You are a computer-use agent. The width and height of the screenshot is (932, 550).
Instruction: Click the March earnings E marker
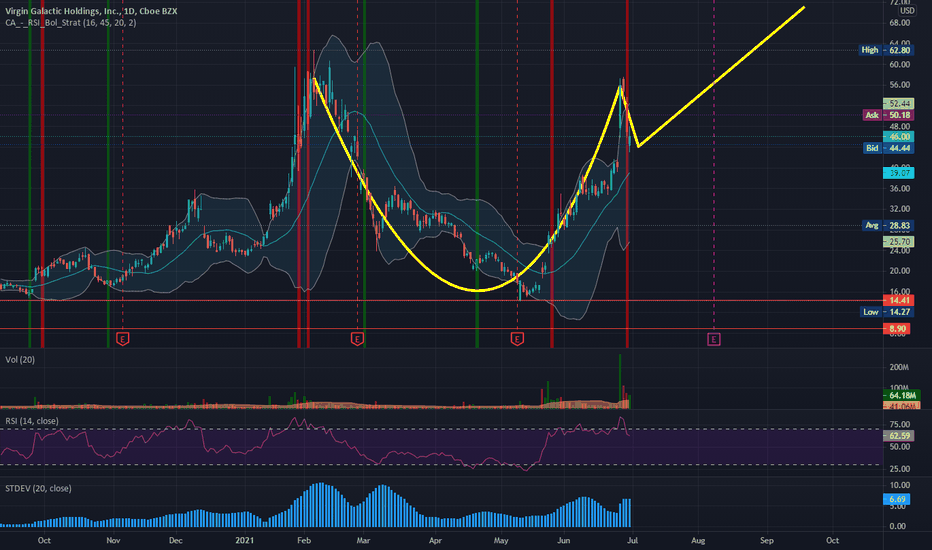[x=357, y=339]
